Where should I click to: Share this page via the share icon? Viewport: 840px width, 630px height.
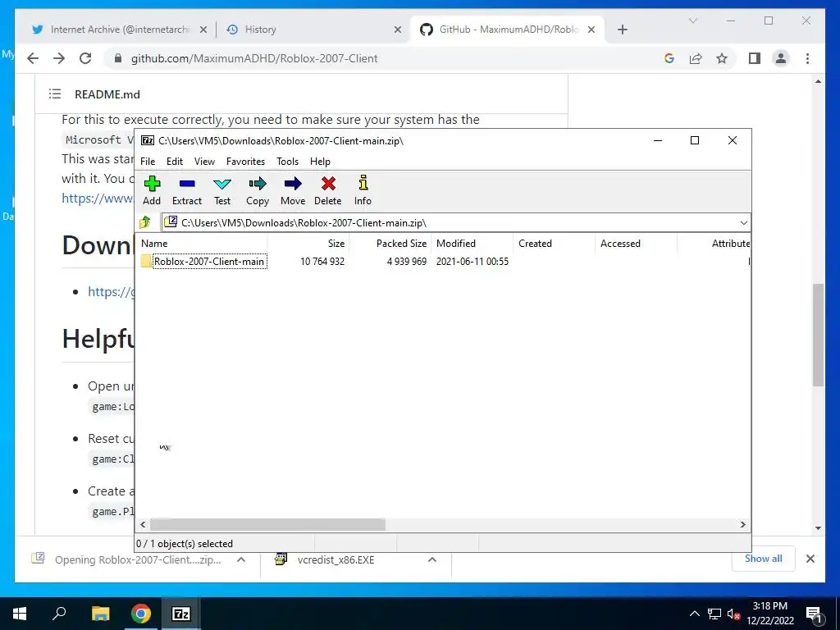[x=696, y=58]
